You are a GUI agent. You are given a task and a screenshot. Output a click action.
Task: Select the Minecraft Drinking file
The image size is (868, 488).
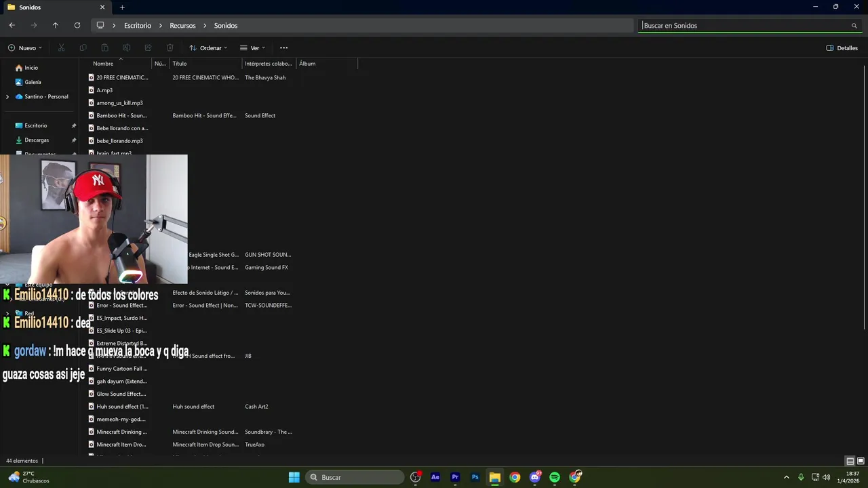point(121,432)
